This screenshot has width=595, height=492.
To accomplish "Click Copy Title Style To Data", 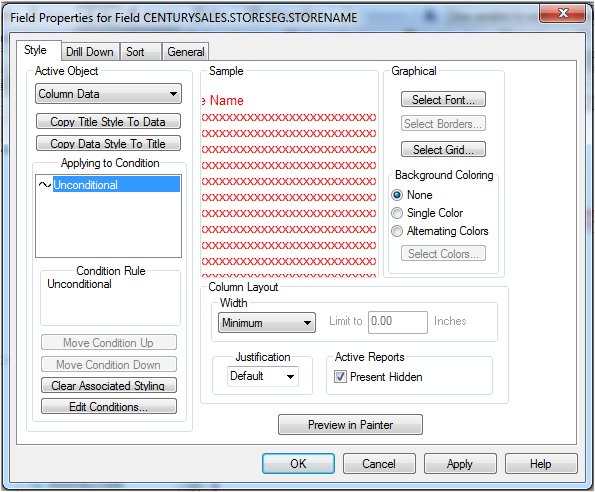I will point(108,121).
